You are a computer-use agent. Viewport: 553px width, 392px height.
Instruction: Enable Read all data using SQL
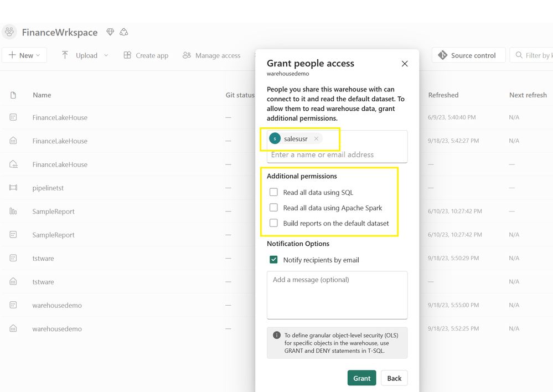point(273,192)
